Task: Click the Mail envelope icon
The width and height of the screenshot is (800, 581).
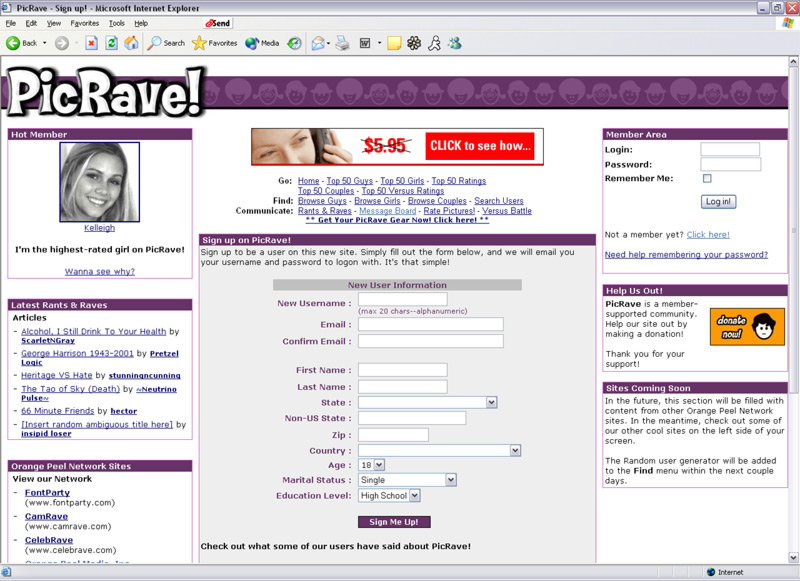Action: pos(318,43)
